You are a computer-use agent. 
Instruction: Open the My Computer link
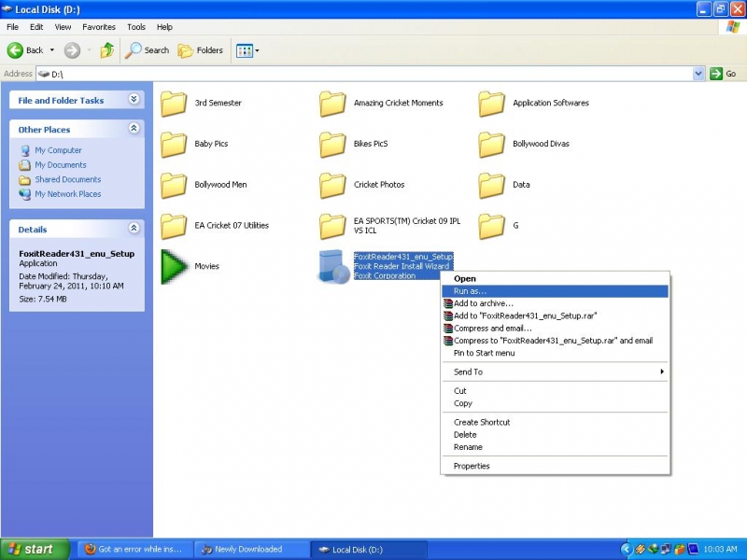pyautogui.click(x=58, y=150)
